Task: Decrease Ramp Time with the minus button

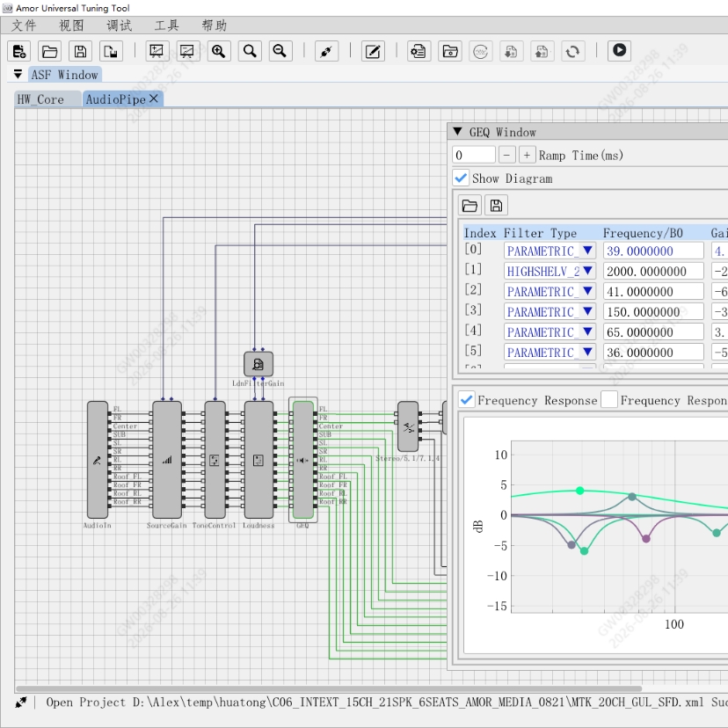Action: [507, 155]
